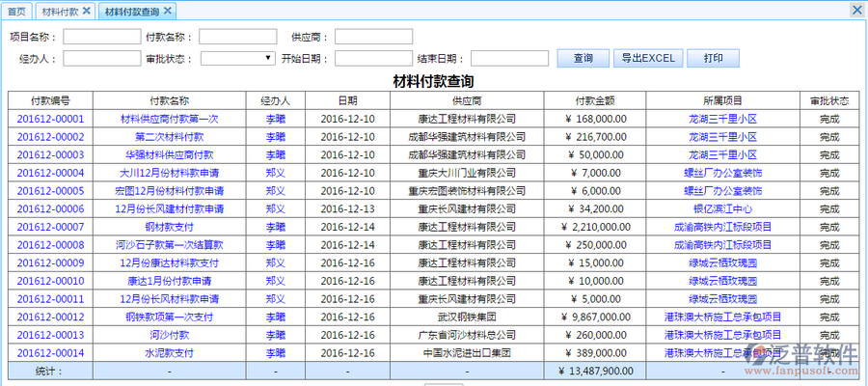Close panel with top-right X icon

point(856,10)
